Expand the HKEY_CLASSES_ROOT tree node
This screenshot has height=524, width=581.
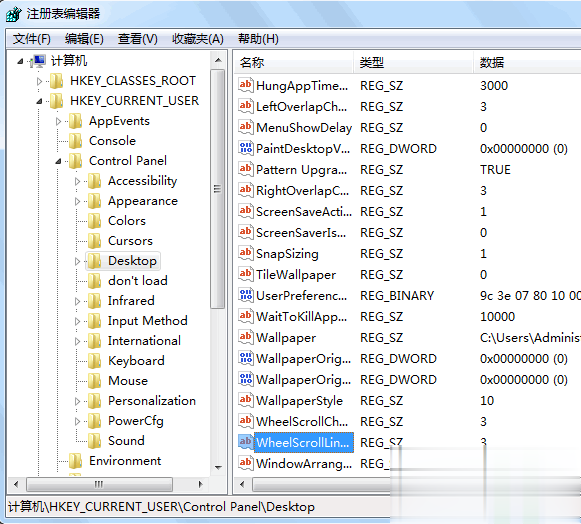[39, 81]
